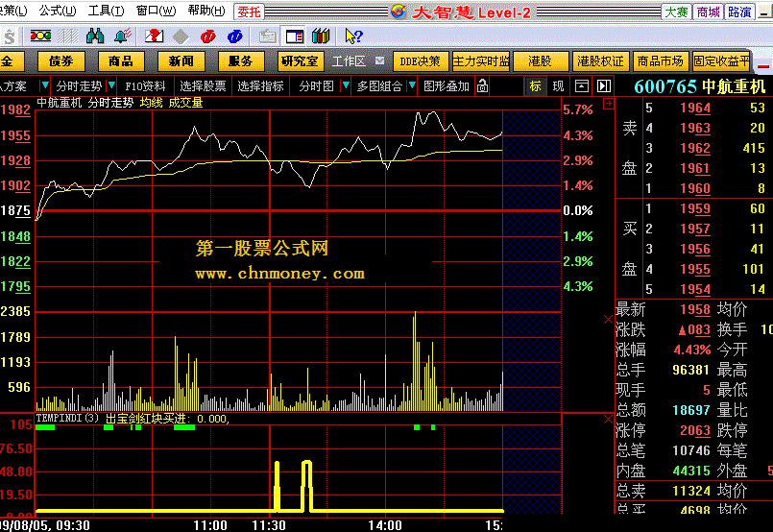Expand the 工作区 dropdown arrow
Image resolution: width=773 pixels, height=532 pixels.
pyautogui.click(x=379, y=60)
